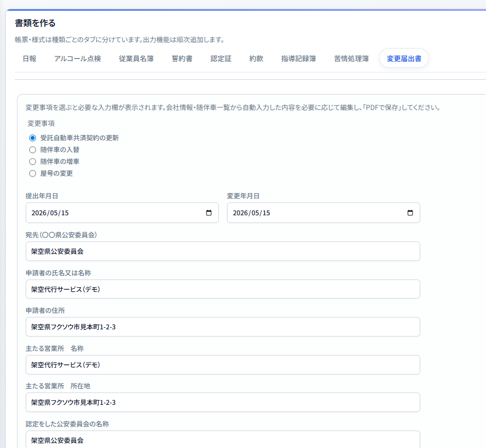Select 随伴車の入替 radio option
This screenshot has height=448, width=486.
click(x=32, y=150)
